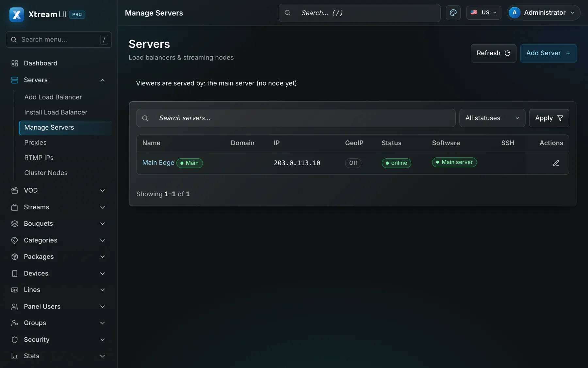Click the VOD clapperboard icon

pyautogui.click(x=15, y=190)
